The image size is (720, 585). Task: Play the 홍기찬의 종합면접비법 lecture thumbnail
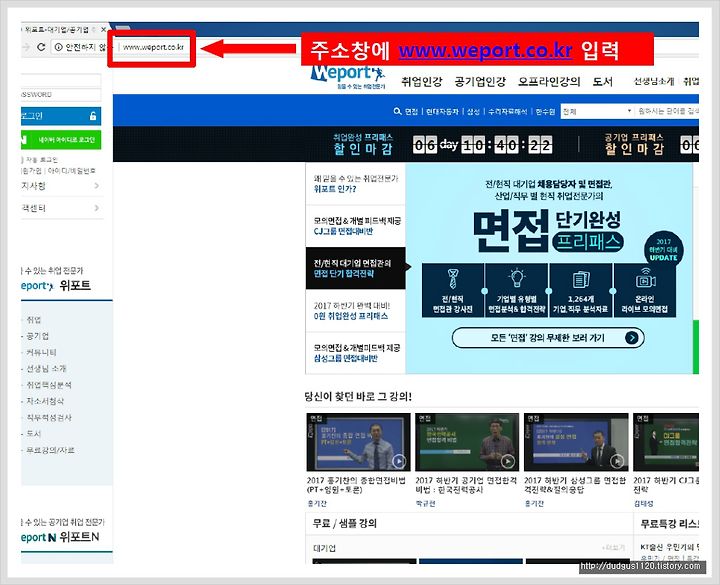[358, 442]
